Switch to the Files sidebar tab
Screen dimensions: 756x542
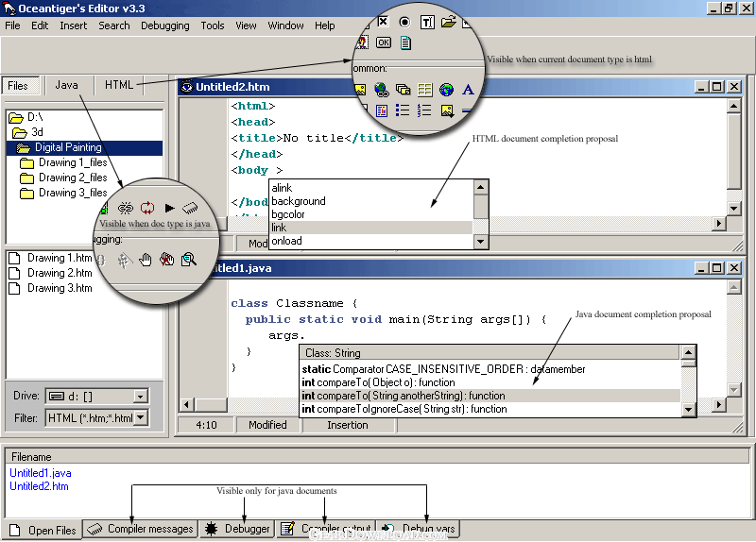point(22,86)
